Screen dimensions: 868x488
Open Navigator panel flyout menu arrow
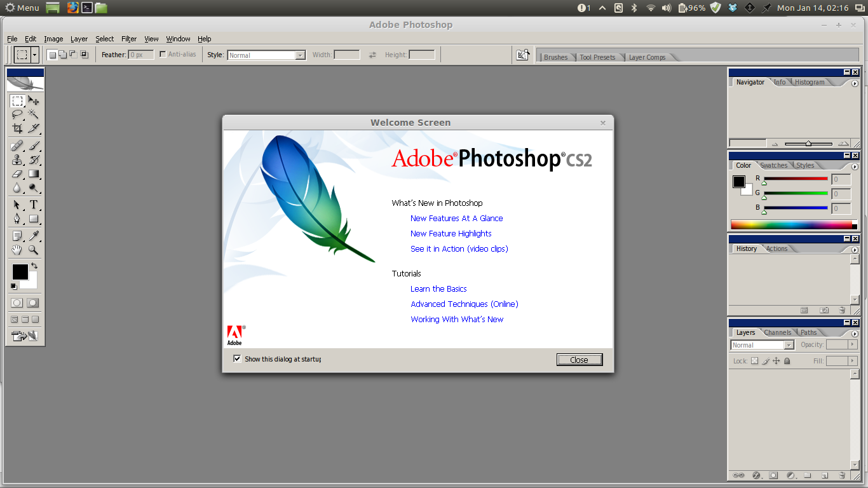(855, 83)
